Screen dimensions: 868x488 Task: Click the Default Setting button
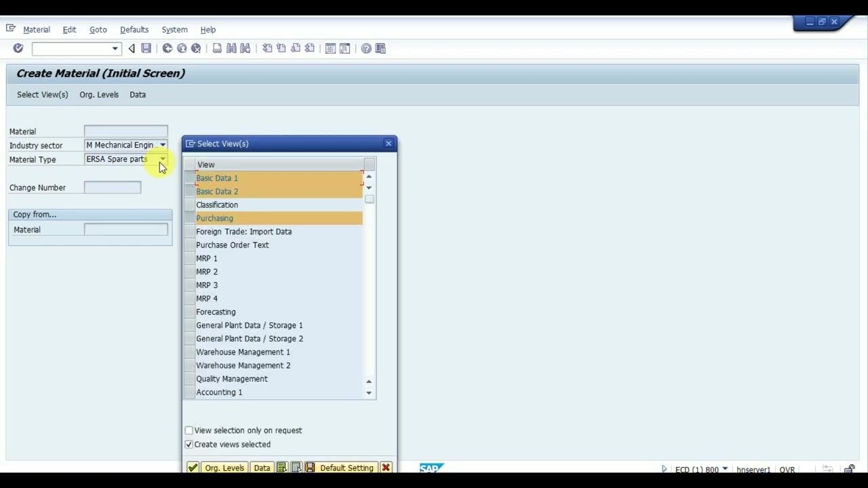click(x=341, y=468)
